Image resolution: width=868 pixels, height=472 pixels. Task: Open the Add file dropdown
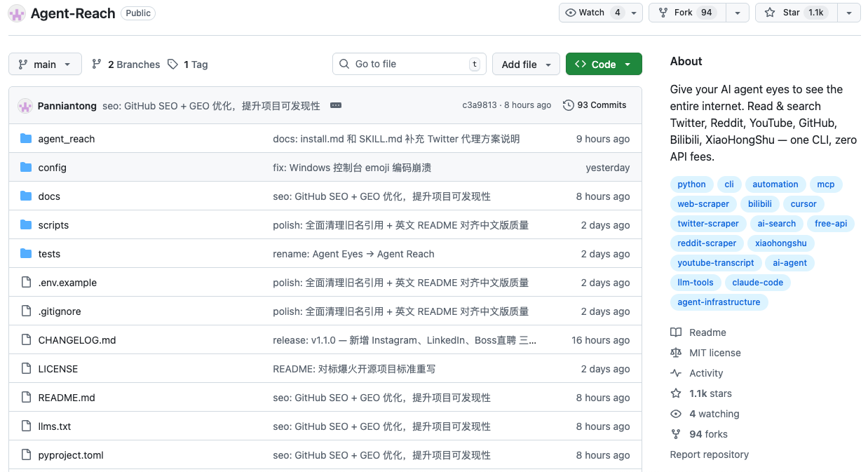(526, 65)
